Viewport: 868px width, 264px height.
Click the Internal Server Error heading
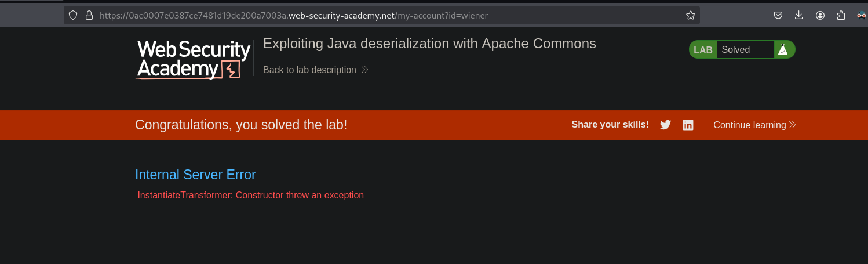click(195, 175)
